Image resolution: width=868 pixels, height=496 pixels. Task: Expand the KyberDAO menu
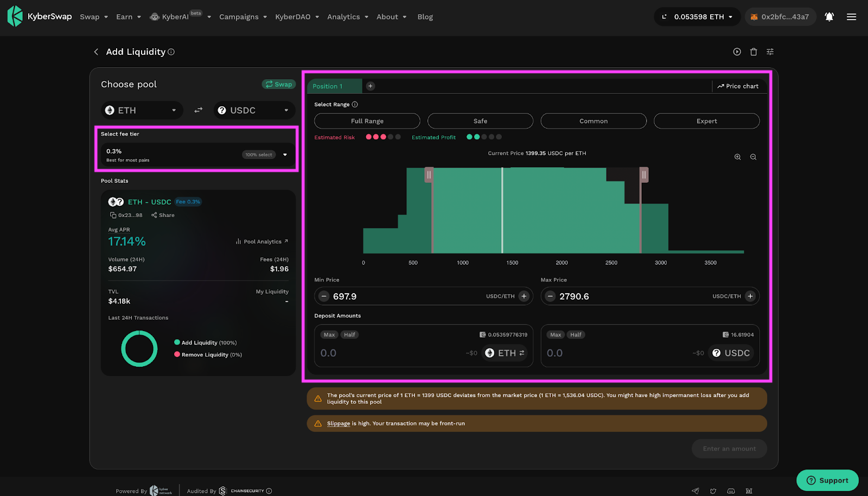click(x=297, y=17)
